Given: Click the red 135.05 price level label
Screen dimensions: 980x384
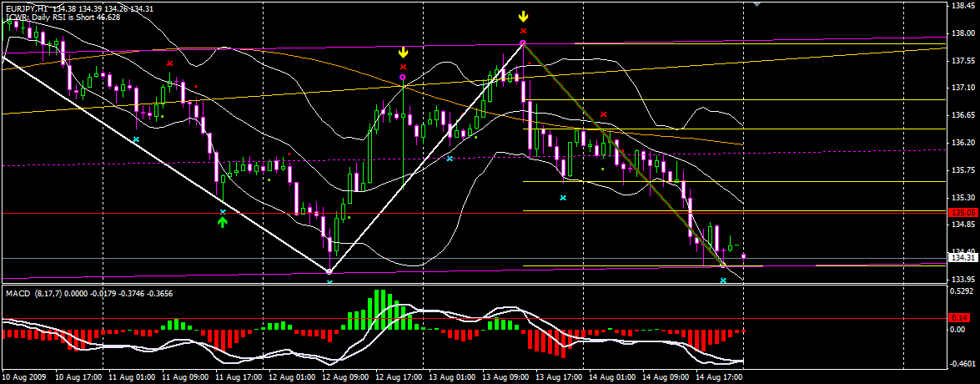Looking at the screenshot, I should (963, 212).
